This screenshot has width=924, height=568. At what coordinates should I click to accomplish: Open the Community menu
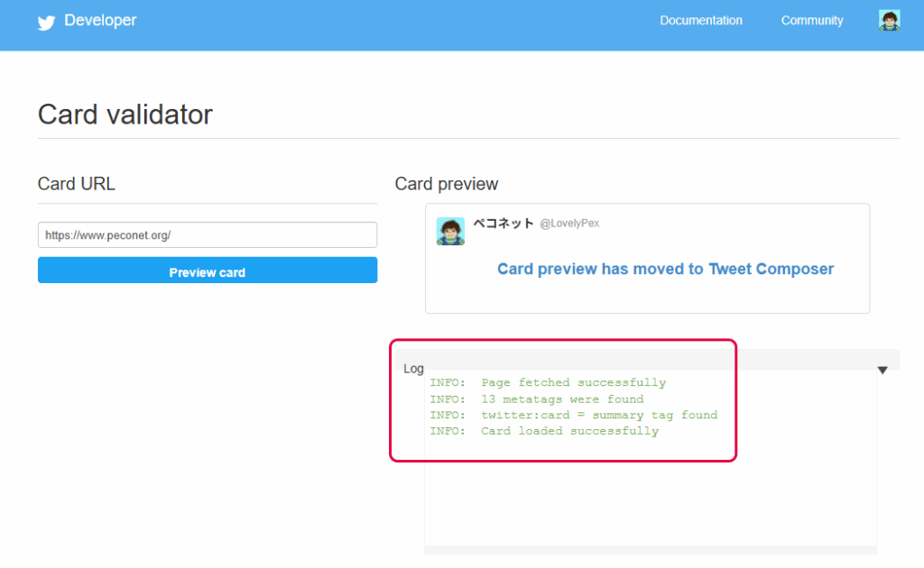click(x=812, y=21)
